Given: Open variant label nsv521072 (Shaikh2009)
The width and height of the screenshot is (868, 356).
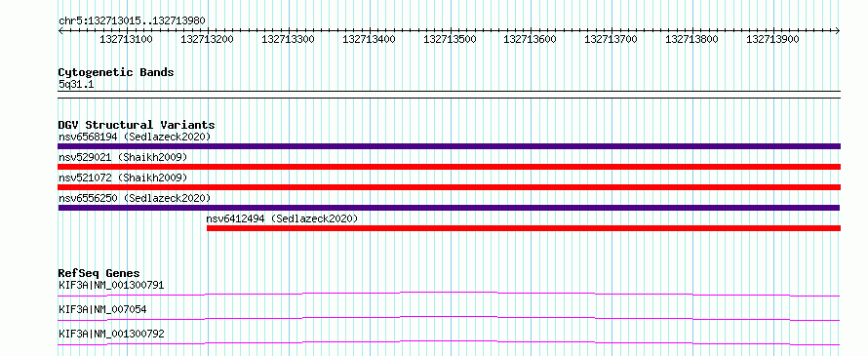Looking at the screenshot, I should tap(123, 178).
